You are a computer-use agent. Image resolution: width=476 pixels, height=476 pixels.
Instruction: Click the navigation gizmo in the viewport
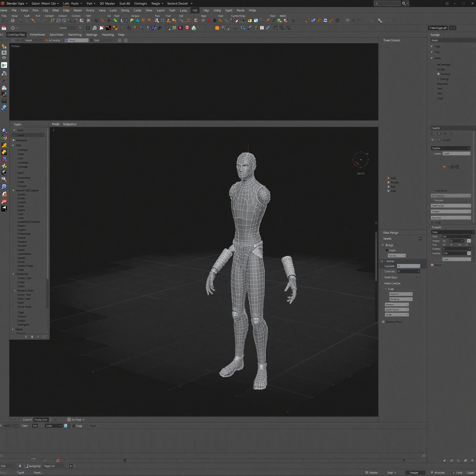(x=361, y=160)
